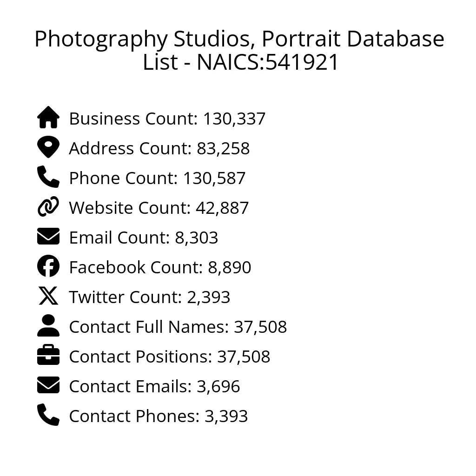The width and height of the screenshot is (476, 476).
Task: Click the person icon beside Contact Full Names
Action: [x=48, y=326]
